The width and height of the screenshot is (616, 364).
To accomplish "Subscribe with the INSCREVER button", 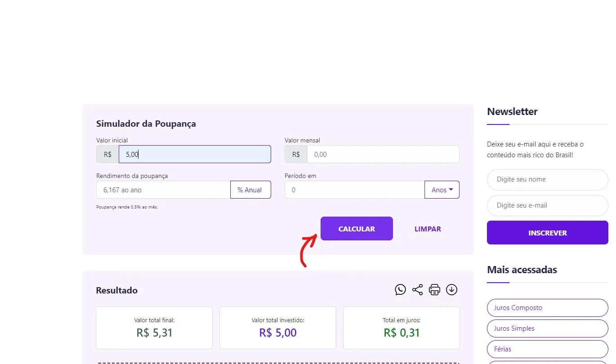I will point(548,233).
